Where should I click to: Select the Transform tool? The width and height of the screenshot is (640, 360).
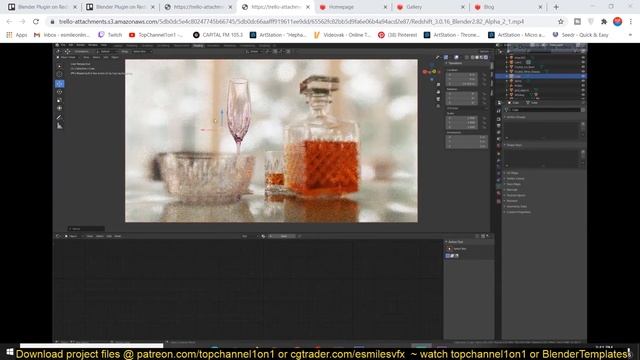(60, 108)
